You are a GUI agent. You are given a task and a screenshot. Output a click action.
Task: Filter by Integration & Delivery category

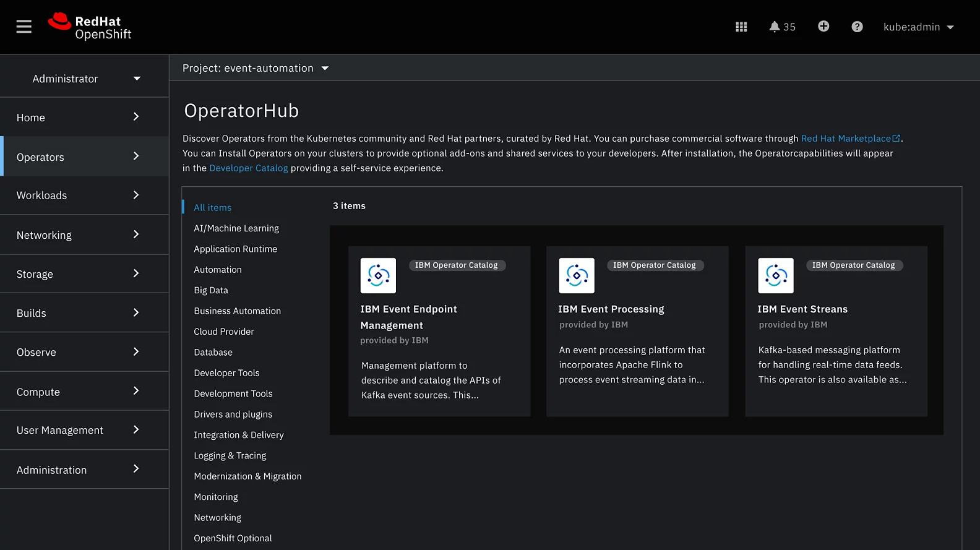(x=239, y=435)
